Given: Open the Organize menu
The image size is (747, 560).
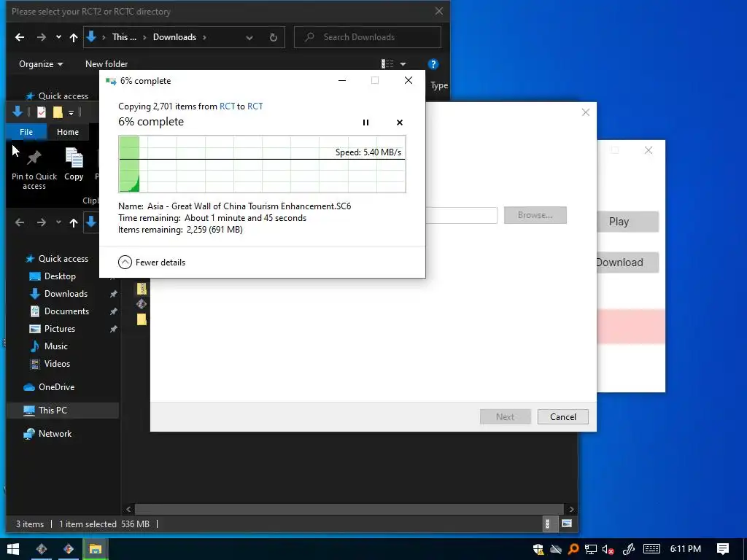Looking at the screenshot, I should (x=41, y=64).
